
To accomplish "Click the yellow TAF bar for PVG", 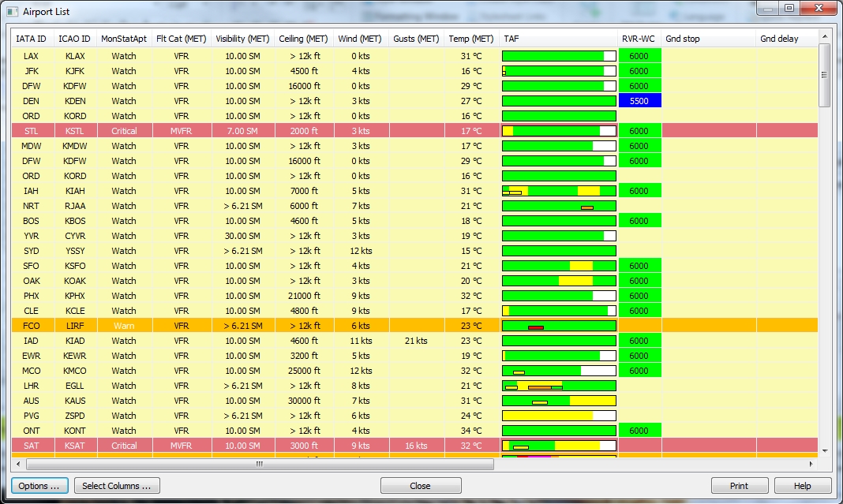I will 559,416.
